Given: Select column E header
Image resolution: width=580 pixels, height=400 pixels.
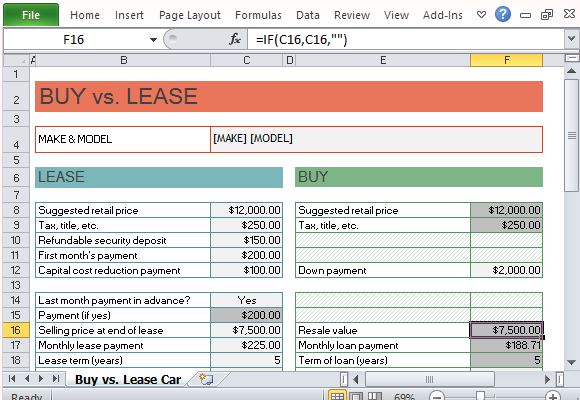Looking at the screenshot, I should [383, 60].
